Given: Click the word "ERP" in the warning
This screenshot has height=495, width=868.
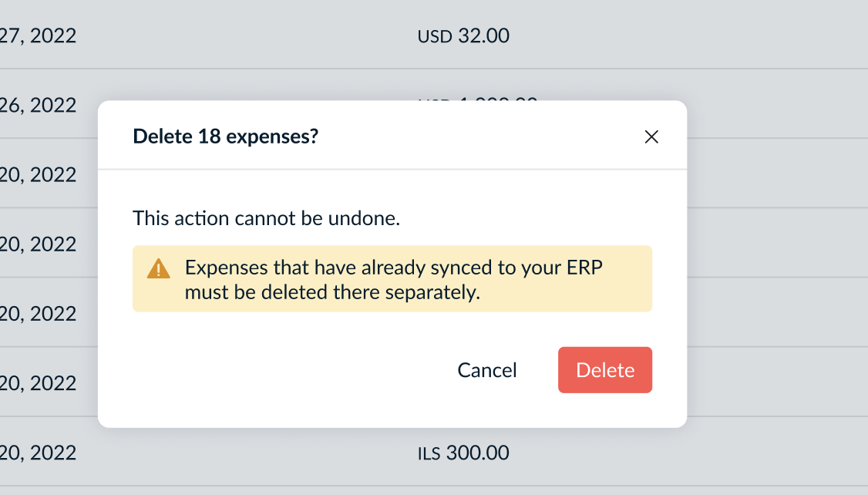Looking at the screenshot, I should [x=584, y=268].
